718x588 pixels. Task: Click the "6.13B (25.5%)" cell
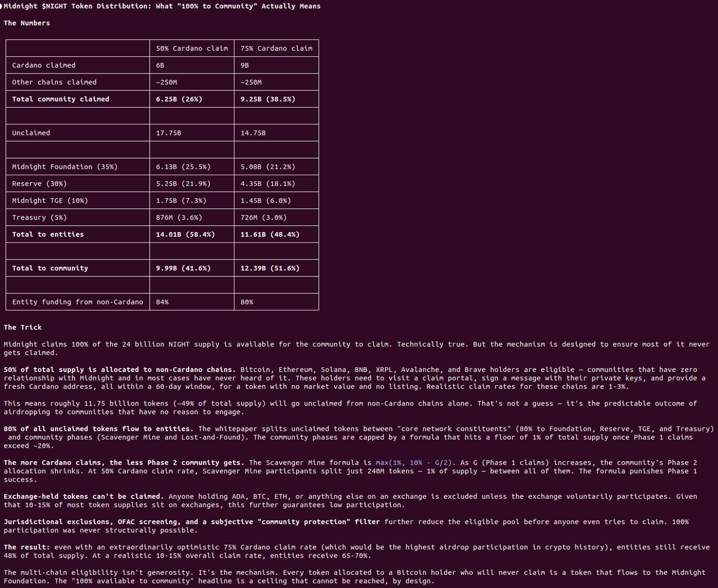point(183,166)
